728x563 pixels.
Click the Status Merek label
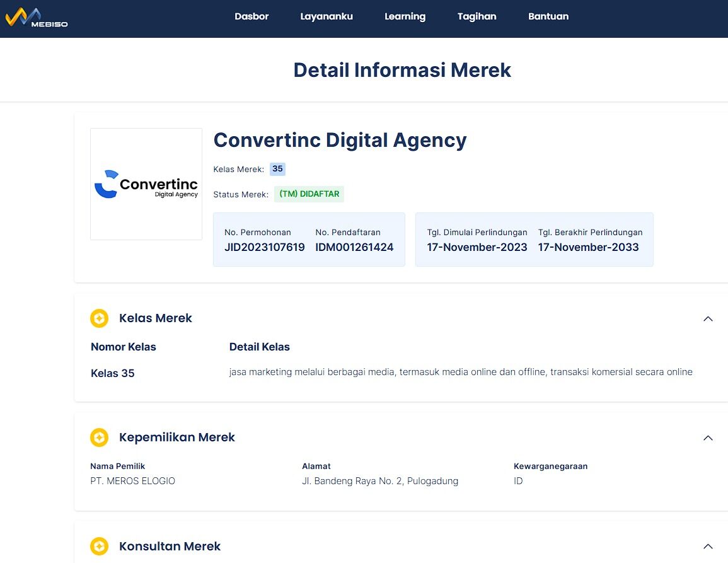pos(241,194)
